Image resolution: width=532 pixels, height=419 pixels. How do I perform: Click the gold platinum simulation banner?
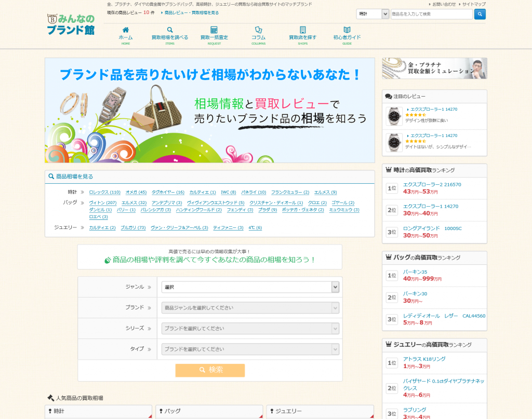point(434,68)
